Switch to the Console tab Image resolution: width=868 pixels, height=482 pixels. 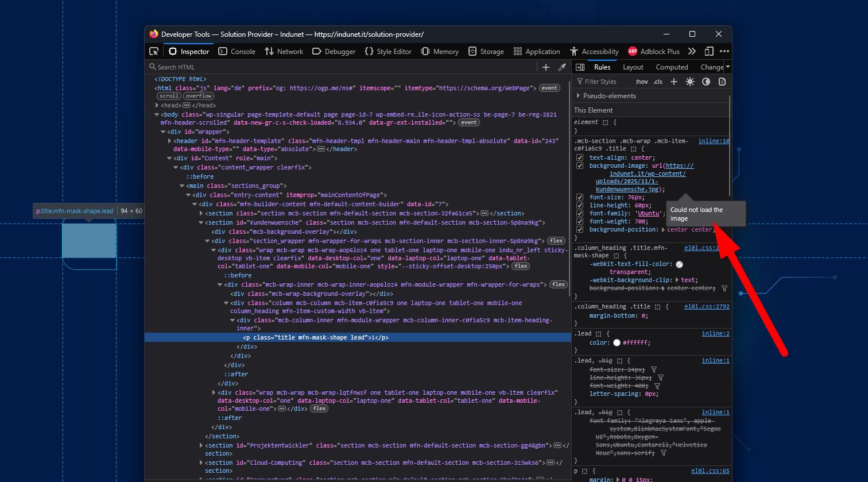237,51
